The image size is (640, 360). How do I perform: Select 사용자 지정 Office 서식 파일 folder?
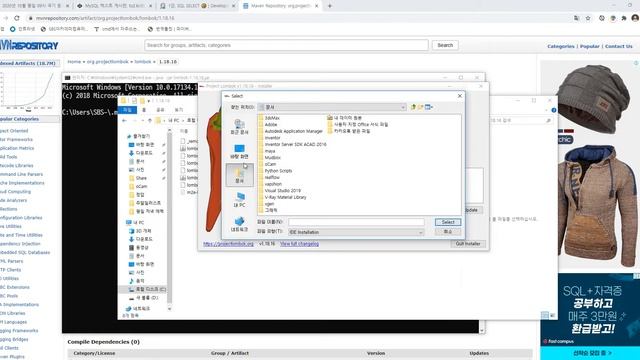(x=358, y=124)
